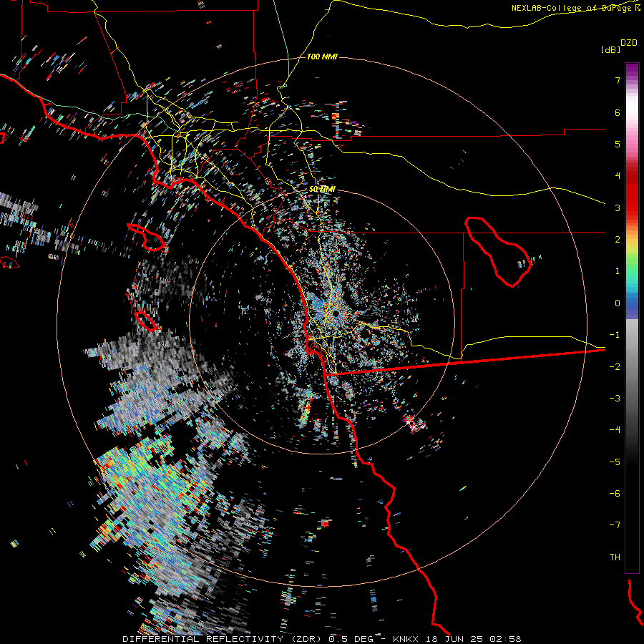The width and height of the screenshot is (644, 644).
Task: Click the -4 dB value on color scale
Action: 615,430
